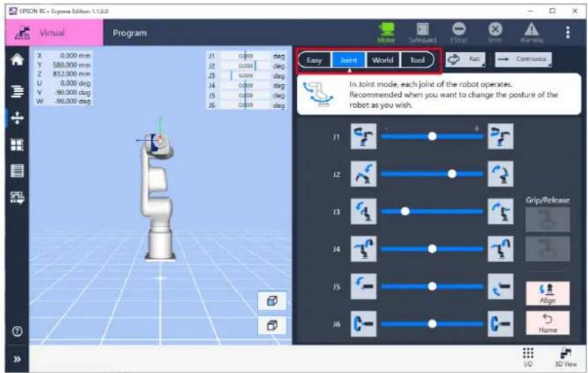Image resolution: width=588 pixels, height=373 pixels.
Task: Toggle the 3D View button
Action: (x=565, y=357)
